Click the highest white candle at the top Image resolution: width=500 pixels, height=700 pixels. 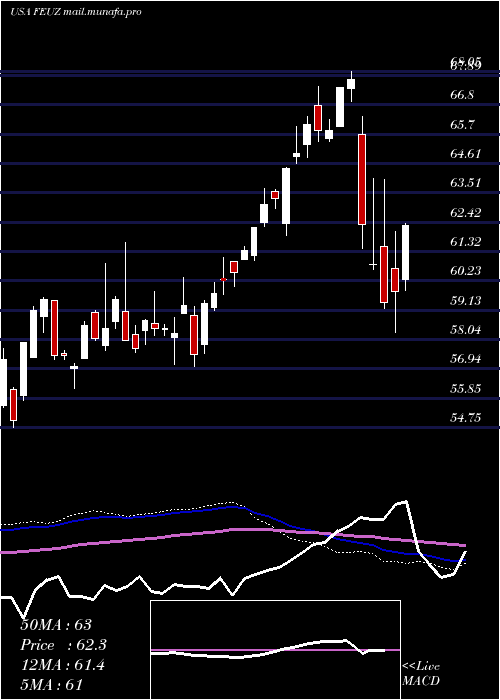[351, 84]
